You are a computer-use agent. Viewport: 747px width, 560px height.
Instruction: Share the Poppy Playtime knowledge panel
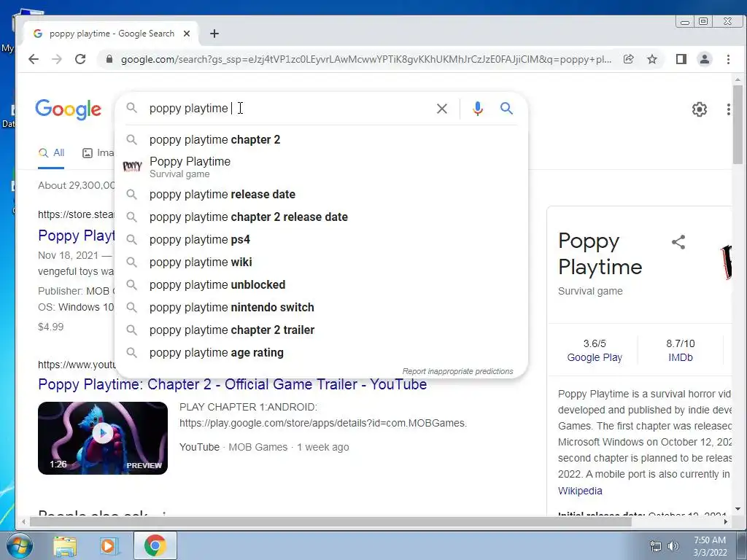point(678,242)
